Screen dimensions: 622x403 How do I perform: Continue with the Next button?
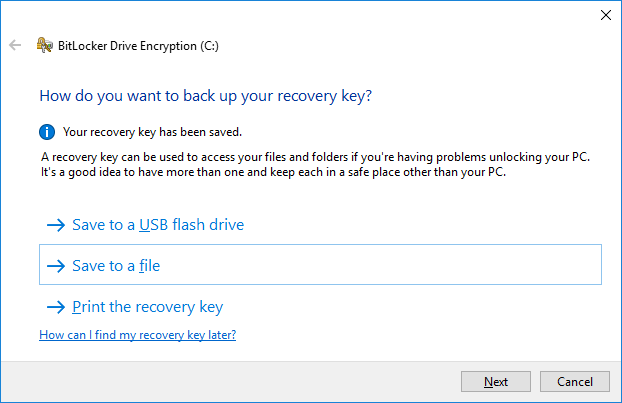pos(496,382)
